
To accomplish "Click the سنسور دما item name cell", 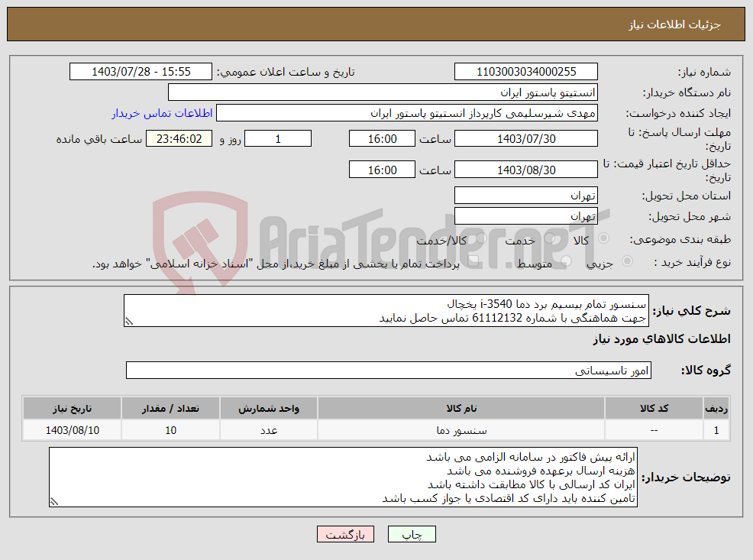I will [461, 430].
